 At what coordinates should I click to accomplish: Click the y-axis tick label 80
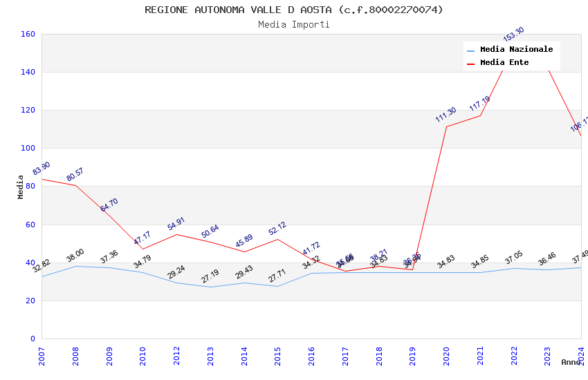30,186
